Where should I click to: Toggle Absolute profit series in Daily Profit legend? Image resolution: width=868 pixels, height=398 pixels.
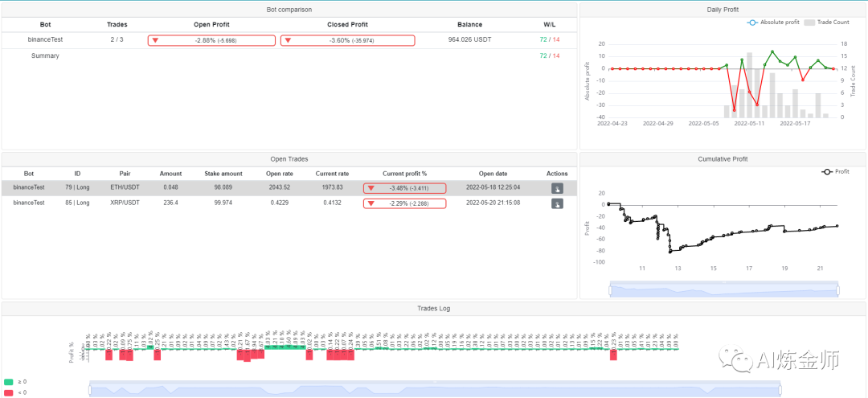(x=773, y=23)
